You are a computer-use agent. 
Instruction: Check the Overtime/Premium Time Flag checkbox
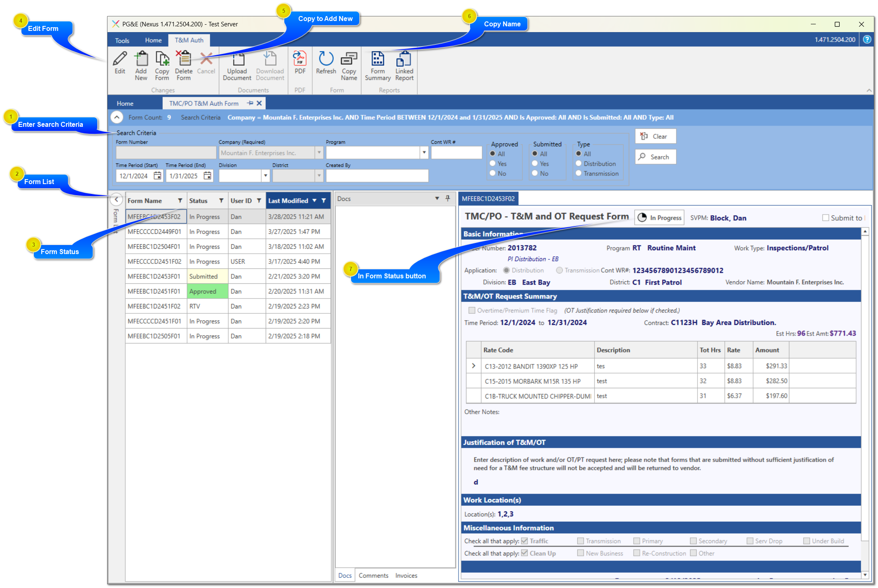click(471, 310)
